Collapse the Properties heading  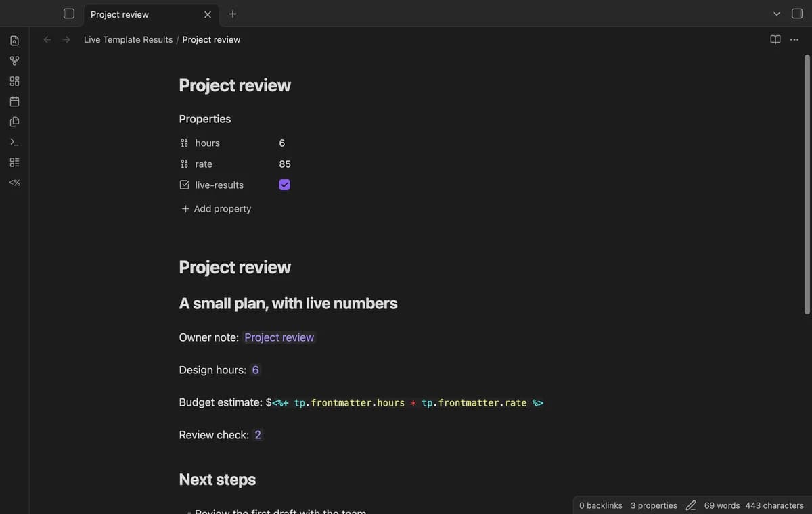(205, 118)
